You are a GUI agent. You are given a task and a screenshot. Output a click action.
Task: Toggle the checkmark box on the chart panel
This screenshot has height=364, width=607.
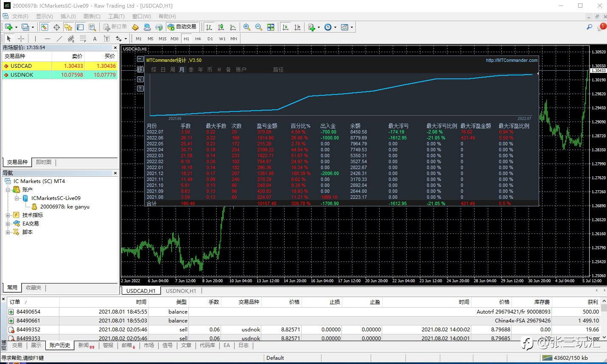[140, 79]
